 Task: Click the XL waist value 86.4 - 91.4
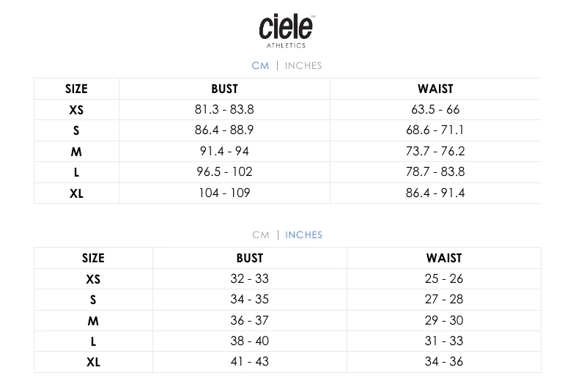point(435,193)
